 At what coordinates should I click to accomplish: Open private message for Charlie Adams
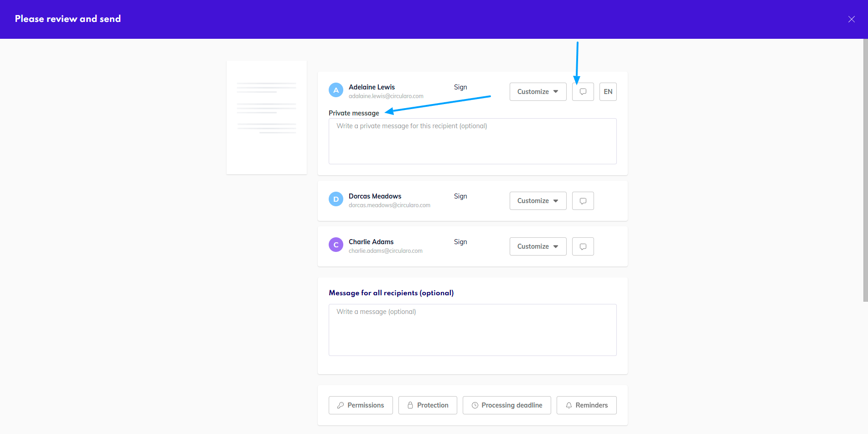point(583,246)
